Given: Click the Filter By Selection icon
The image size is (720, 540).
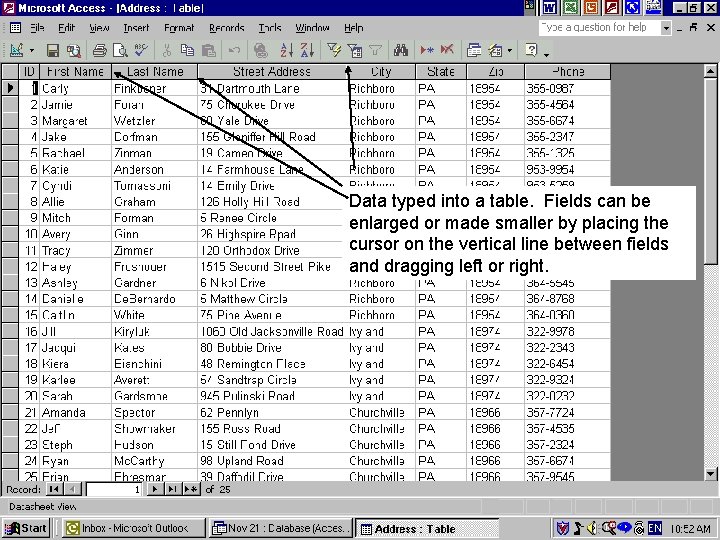Looking at the screenshot, I should coord(334,50).
